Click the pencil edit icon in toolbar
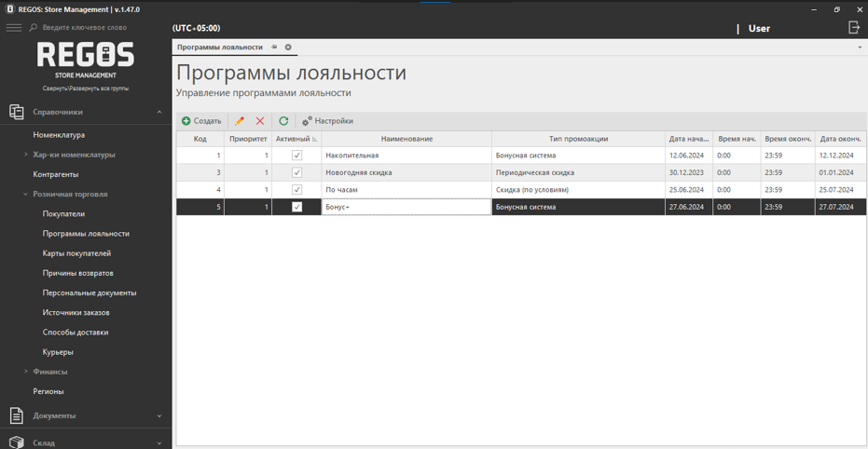Screen dimensions: 868x449 click(x=240, y=121)
